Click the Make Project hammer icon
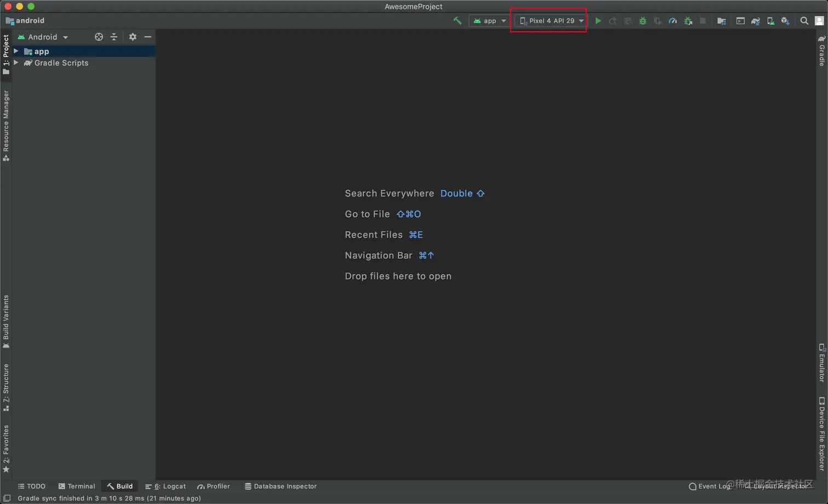This screenshot has height=504, width=828. pyautogui.click(x=457, y=21)
